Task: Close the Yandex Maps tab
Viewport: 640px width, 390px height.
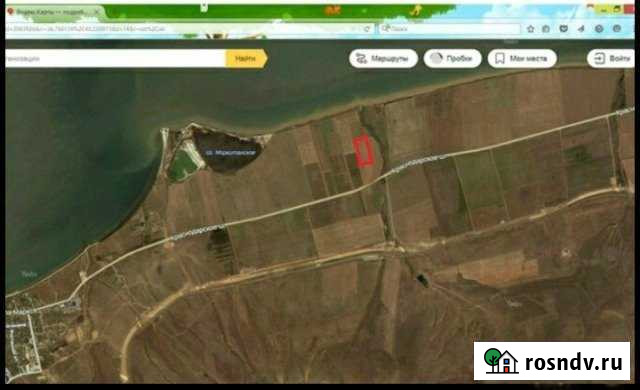Action: coord(97,12)
